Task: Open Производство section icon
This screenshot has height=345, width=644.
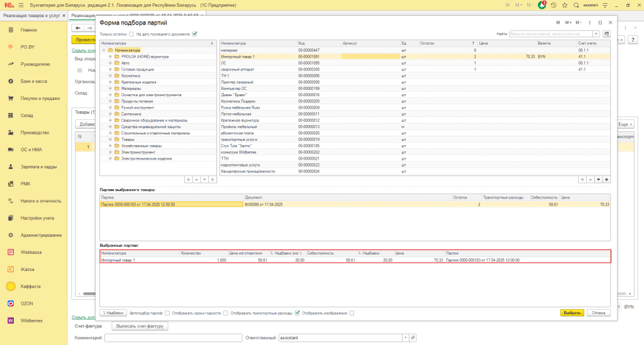Action: (x=11, y=133)
